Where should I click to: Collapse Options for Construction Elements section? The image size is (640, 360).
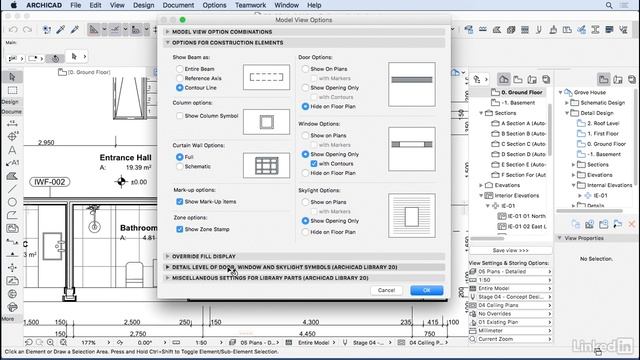pos(167,42)
